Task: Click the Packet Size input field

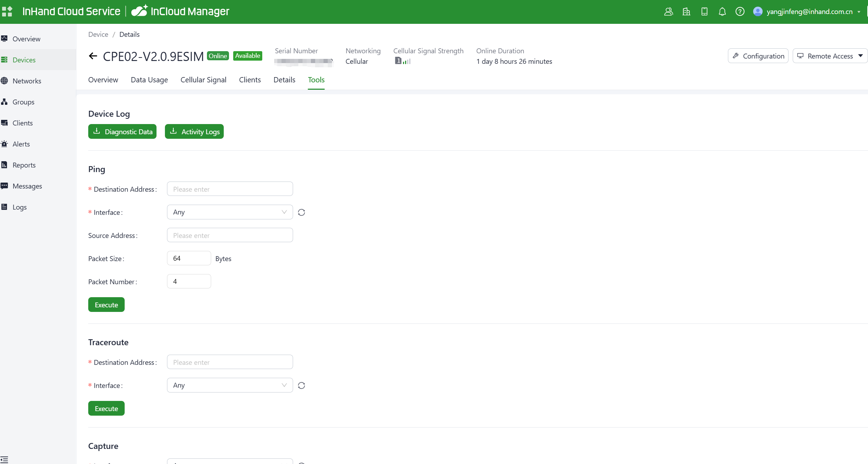Action: (189, 258)
